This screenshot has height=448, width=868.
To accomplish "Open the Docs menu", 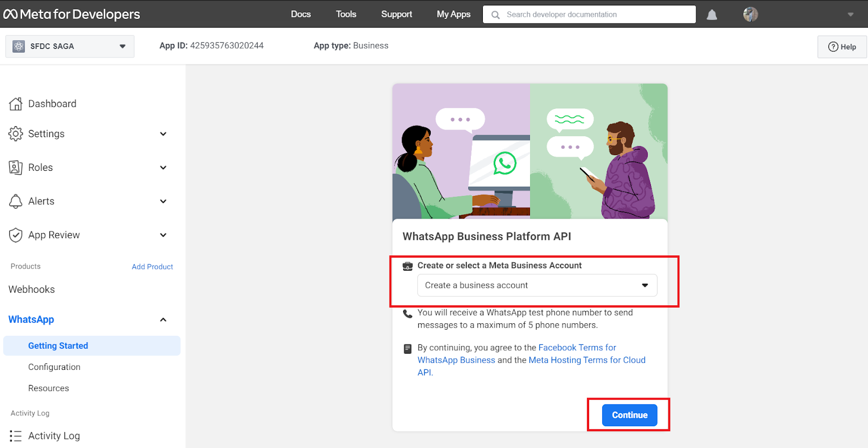I will pos(301,14).
